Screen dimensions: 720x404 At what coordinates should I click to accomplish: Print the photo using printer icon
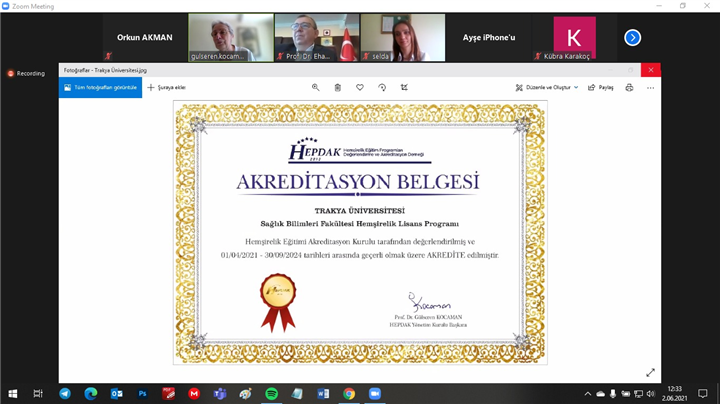pos(629,87)
